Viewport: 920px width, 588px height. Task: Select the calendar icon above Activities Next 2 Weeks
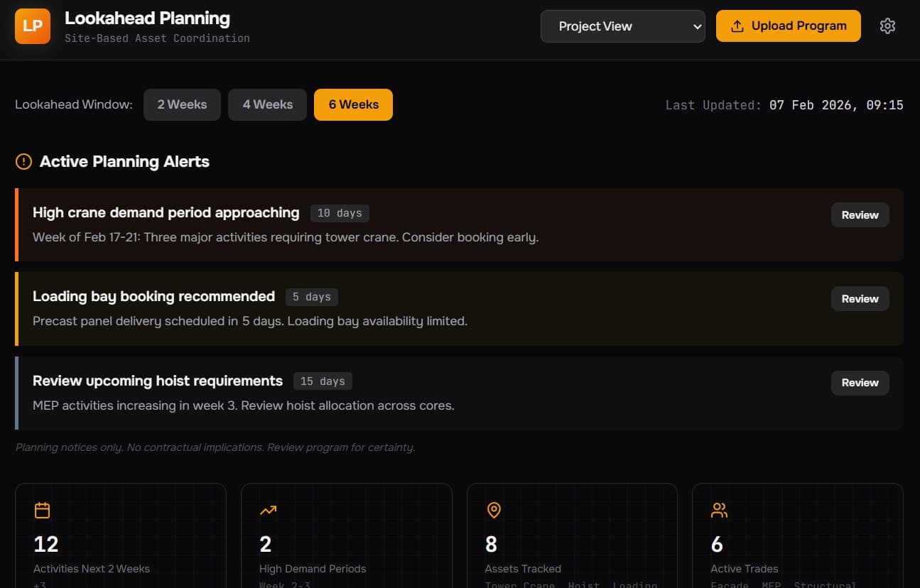[x=43, y=510]
